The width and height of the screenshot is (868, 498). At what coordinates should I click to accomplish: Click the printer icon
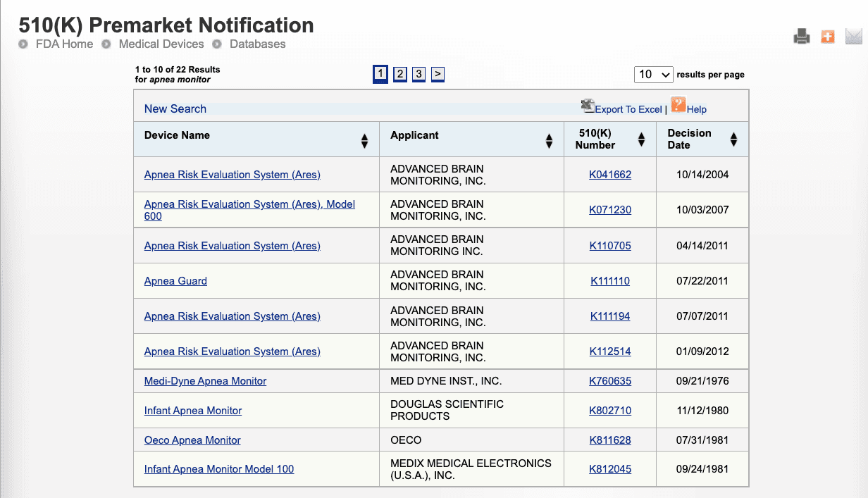802,36
